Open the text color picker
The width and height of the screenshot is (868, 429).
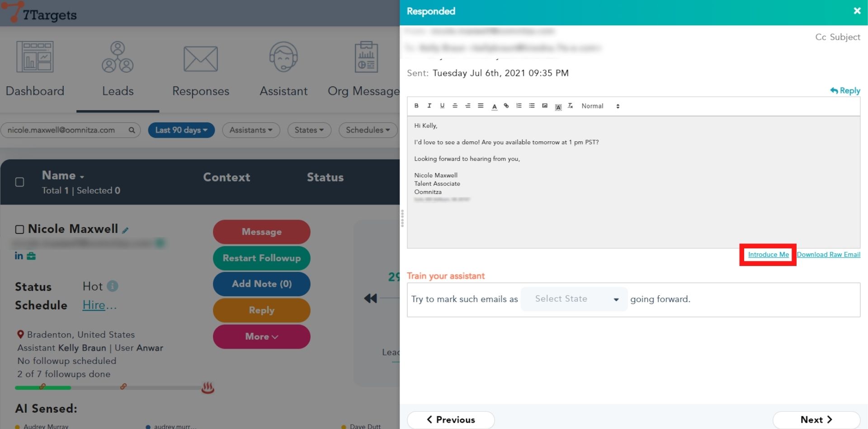click(x=494, y=106)
